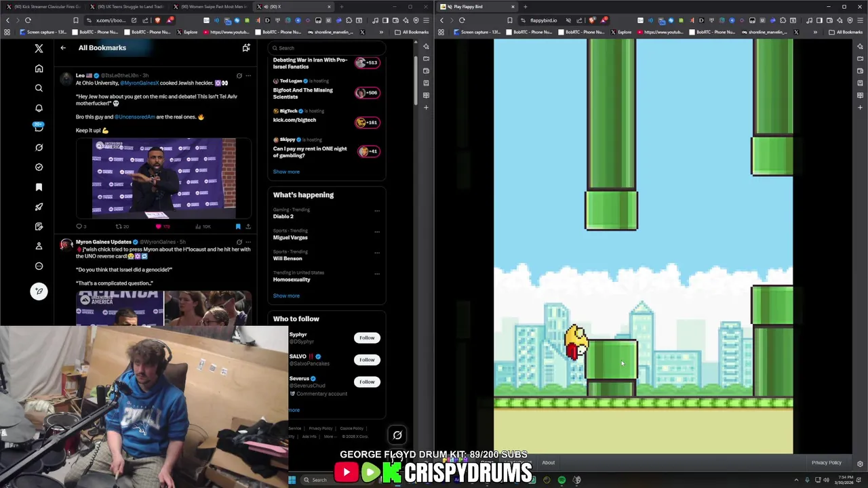Open the Explore bookmark in X window's bookmarks bar
Image resolution: width=868 pixels, height=488 pixels.
pos(187,32)
